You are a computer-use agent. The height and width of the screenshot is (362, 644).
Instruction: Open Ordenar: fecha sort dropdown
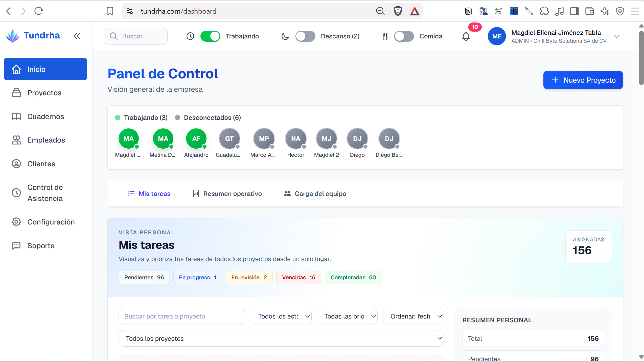pyautogui.click(x=413, y=316)
